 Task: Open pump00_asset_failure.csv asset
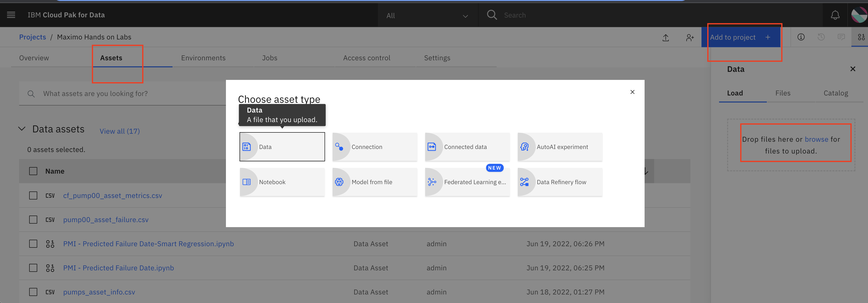(x=106, y=220)
